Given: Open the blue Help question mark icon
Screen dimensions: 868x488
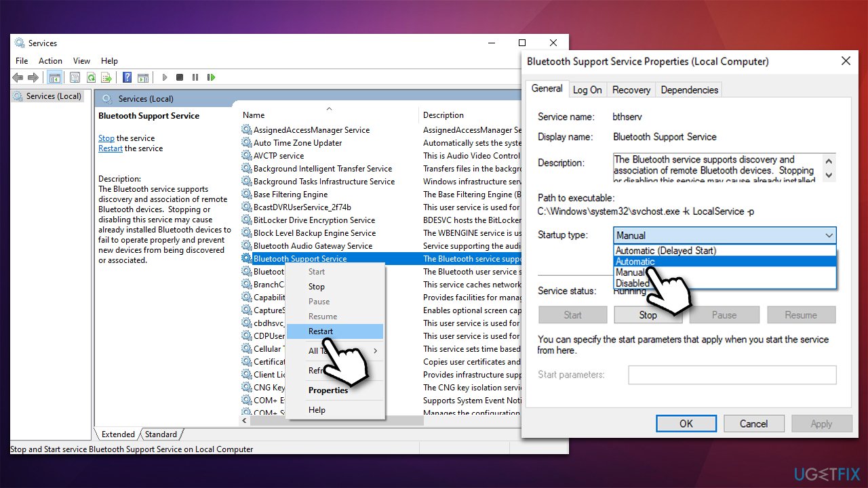Looking at the screenshot, I should point(127,78).
